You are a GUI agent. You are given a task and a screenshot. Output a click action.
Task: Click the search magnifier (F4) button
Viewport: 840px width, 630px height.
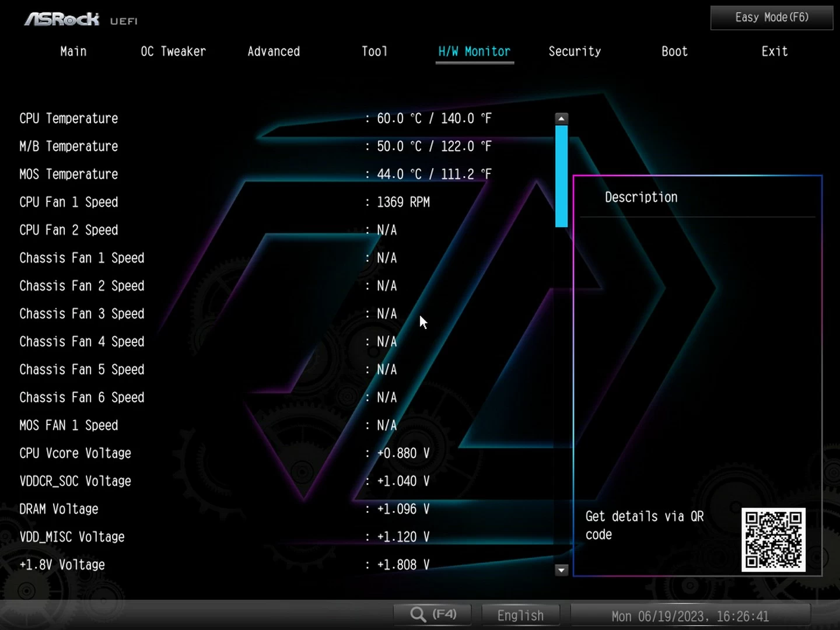(x=433, y=614)
